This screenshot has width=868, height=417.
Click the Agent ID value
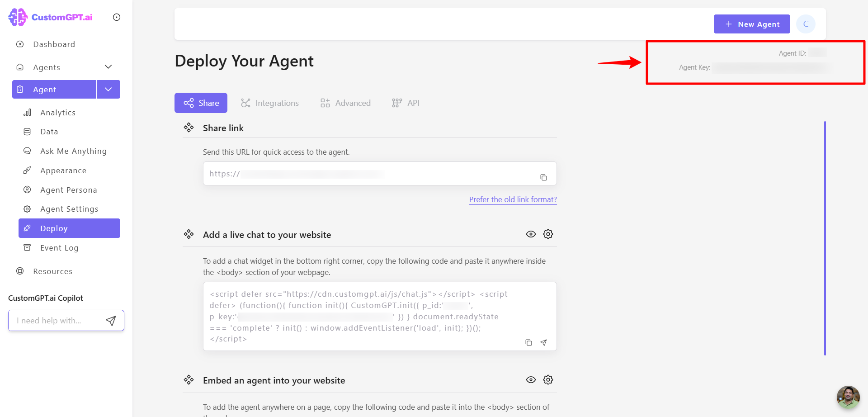point(818,53)
